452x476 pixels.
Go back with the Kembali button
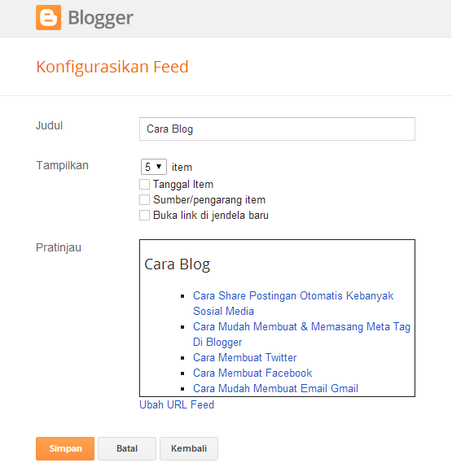(189, 448)
